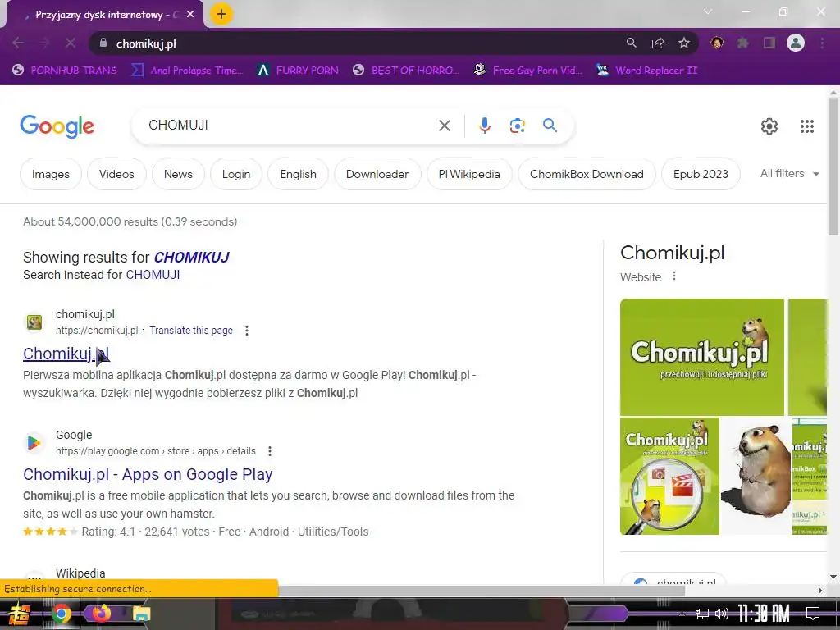Open the large Chomikuj.pl logo image

pos(702,357)
